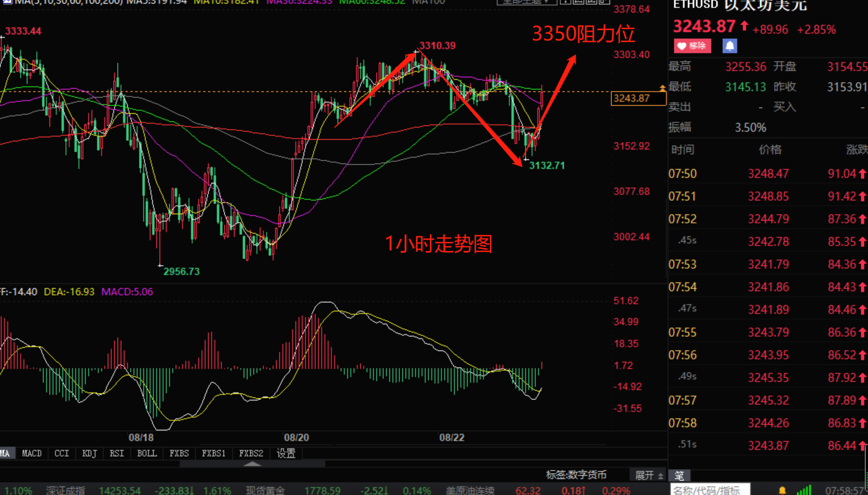
Task: Click the 2956.73 low price label on the chart
Action: (181, 271)
